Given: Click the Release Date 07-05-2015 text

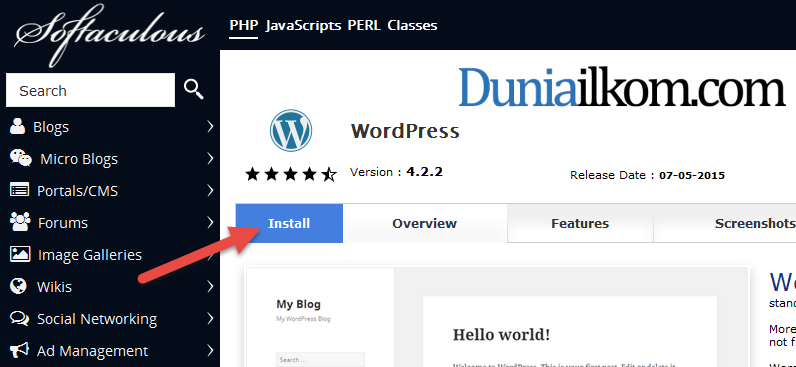Looking at the screenshot, I should (x=647, y=176).
